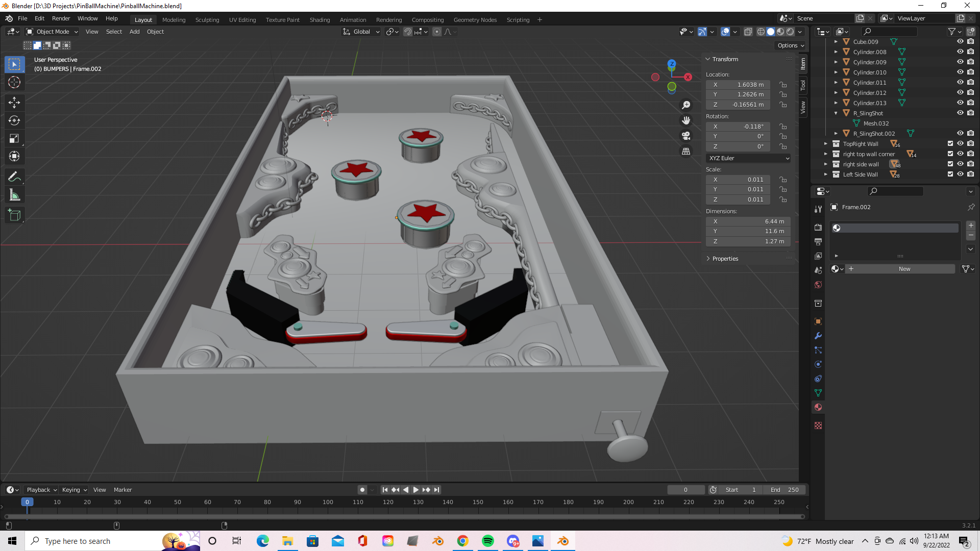Select the Rotate tool
The image size is (980, 551).
click(x=14, y=121)
